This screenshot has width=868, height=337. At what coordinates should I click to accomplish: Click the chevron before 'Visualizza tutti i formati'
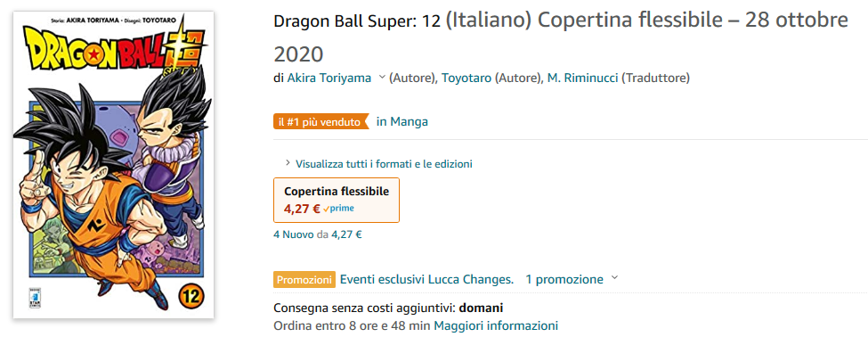[x=288, y=163]
